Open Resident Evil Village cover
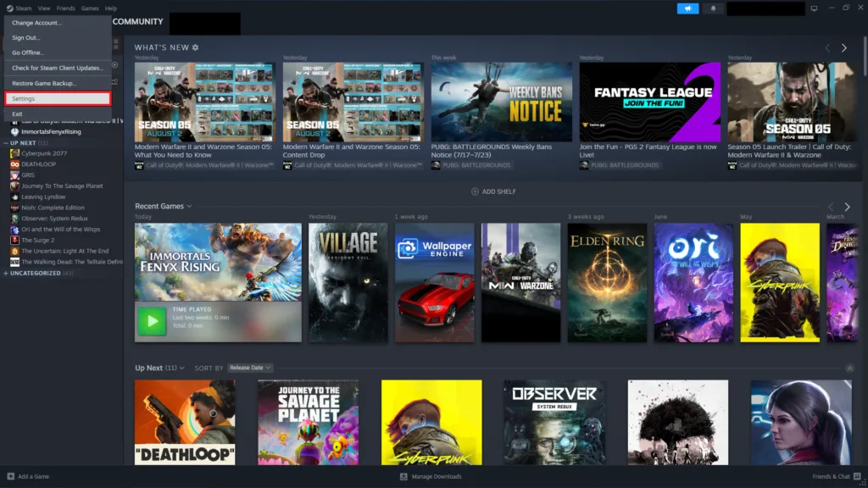The width and height of the screenshot is (868, 488). click(348, 283)
